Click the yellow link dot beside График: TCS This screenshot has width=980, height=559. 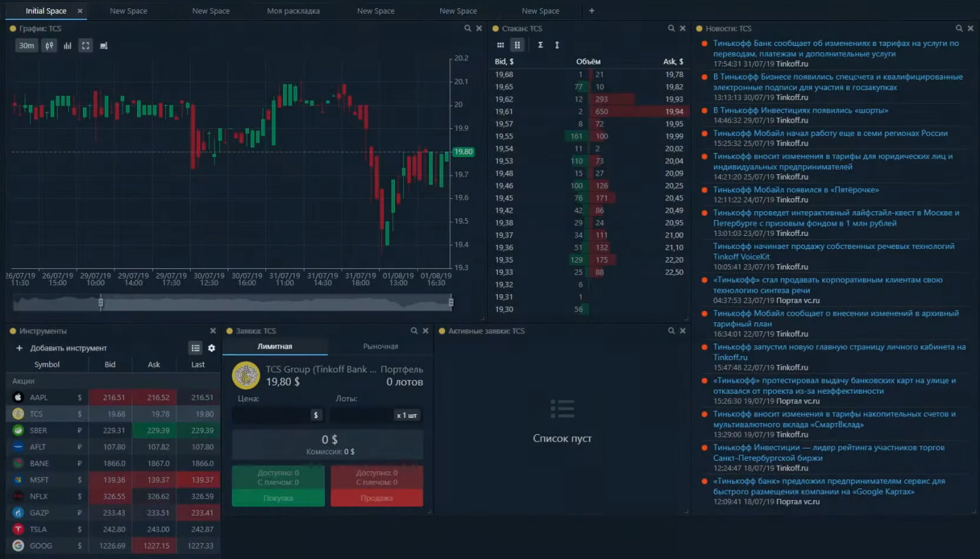tap(13, 29)
